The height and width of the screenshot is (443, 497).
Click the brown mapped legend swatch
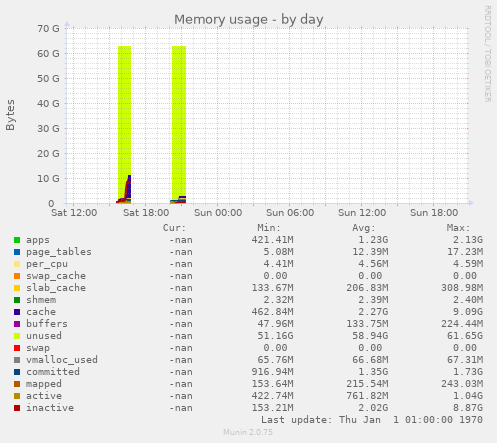click(x=17, y=384)
